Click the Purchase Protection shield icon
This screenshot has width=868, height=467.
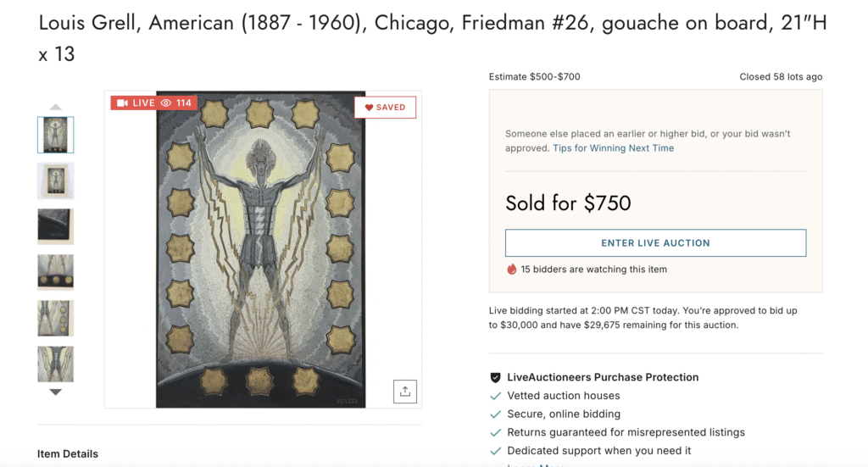coord(496,377)
